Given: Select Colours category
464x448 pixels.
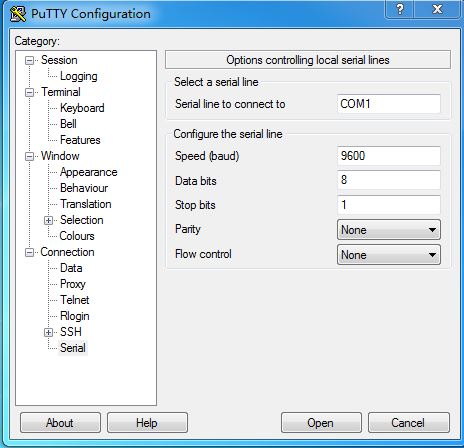Looking at the screenshot, I should pyautogui.click(x=77, y=236).
